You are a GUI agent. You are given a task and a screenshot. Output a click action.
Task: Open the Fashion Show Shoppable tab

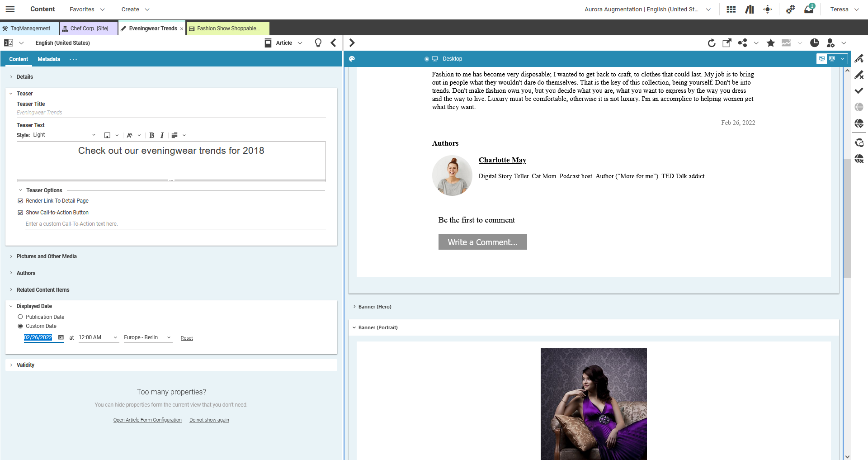point(227,28)
